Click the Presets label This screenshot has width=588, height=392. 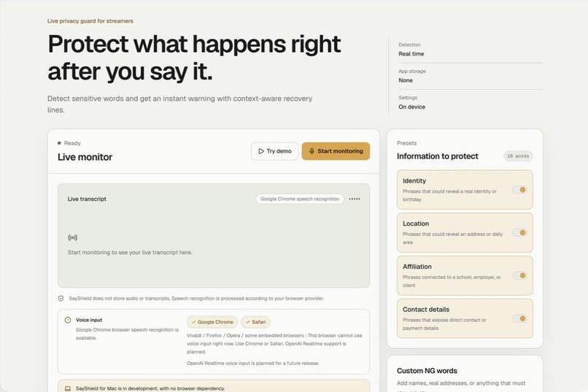(406, 143)
